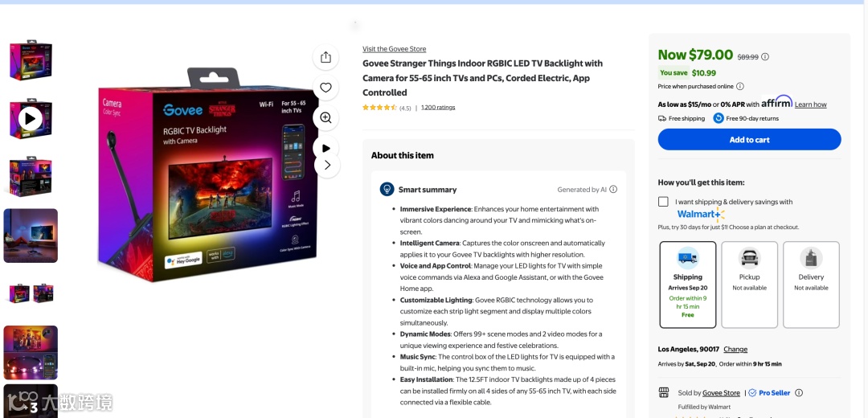Click info icon next to Generated by AI
This screenshot has height=418, width=868.
[613, 190]
